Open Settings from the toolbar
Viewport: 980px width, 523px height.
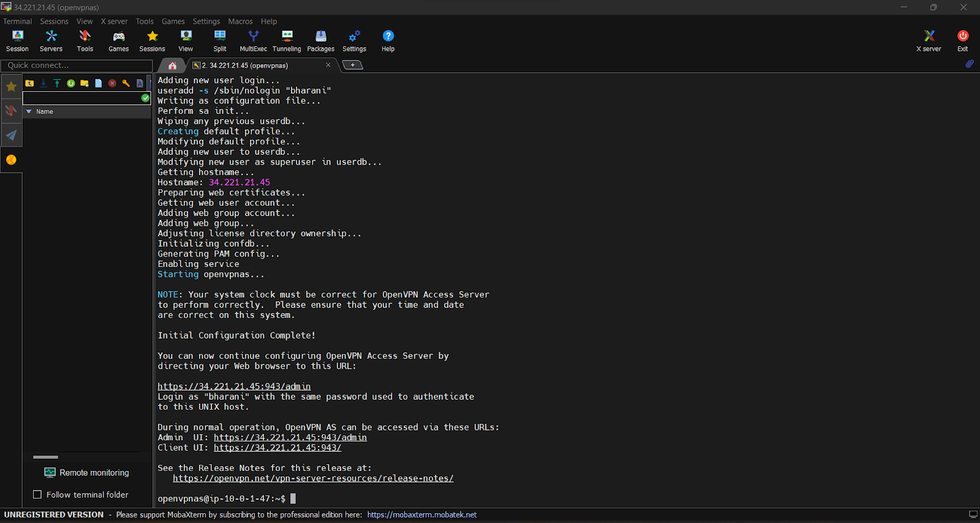coord(354,41)
